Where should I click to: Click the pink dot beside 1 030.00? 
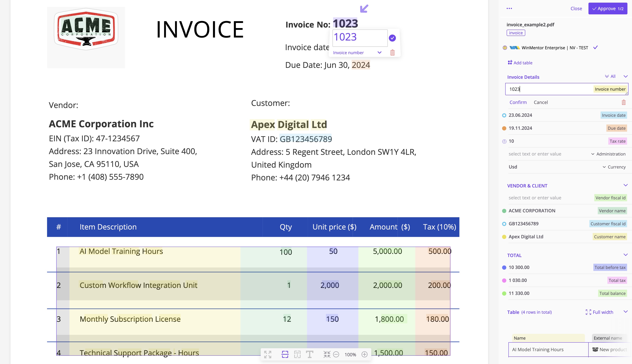pos(504,281)
